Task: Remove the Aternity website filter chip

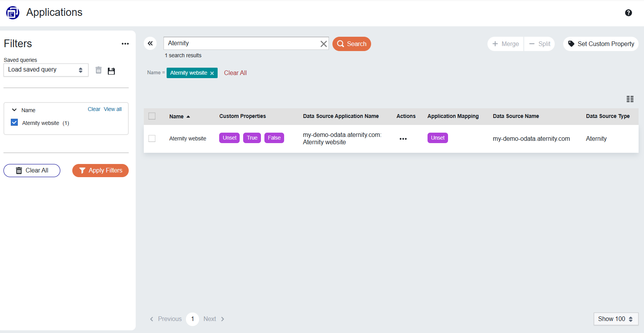Action: 212,73
